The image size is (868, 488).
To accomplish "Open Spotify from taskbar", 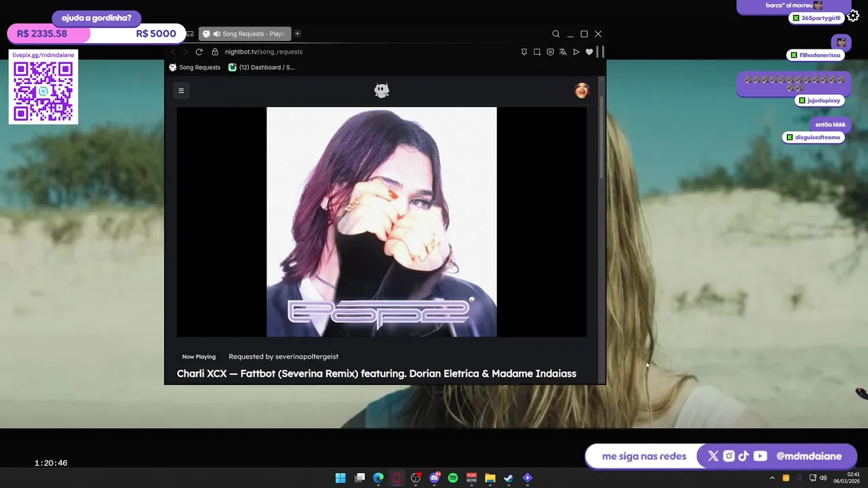I will click(x=453, y=478).
